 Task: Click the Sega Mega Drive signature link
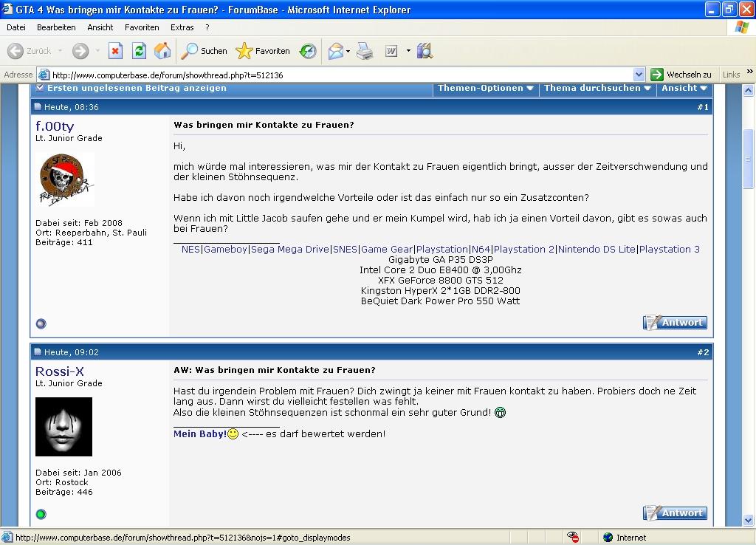(x=290, y=250)
